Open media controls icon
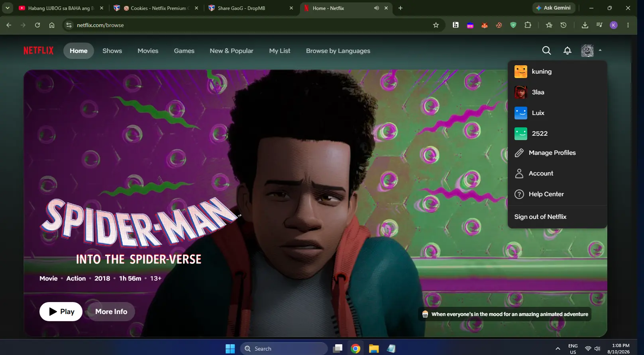The image size is (644, 355). coord(599,25)
